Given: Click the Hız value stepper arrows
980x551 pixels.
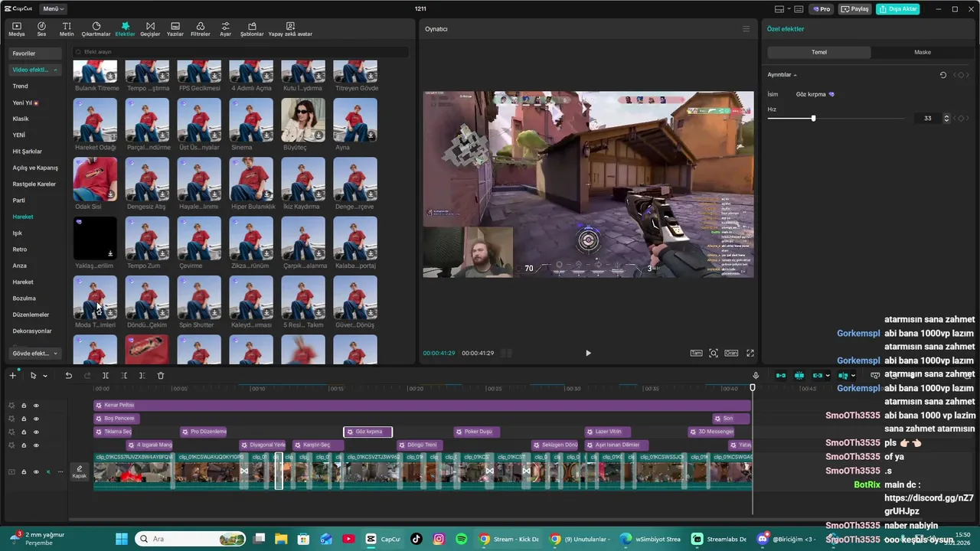Looking at the screenshot, I should coord(946,119).
